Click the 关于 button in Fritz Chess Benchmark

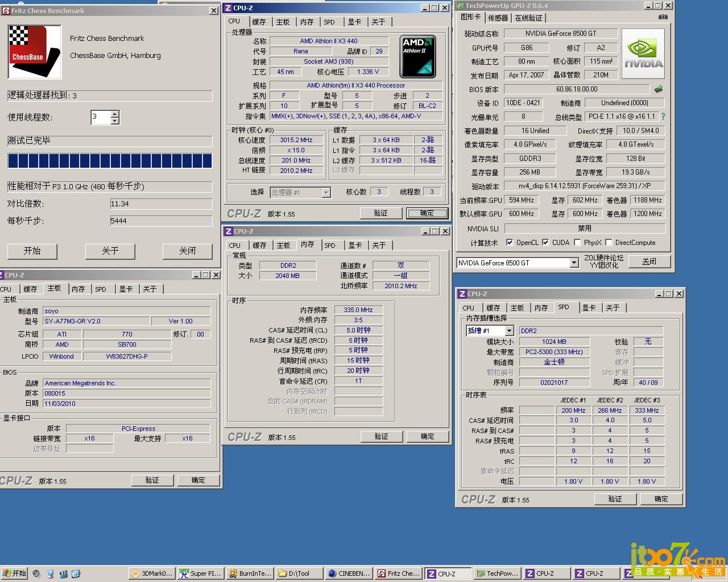pos(110,251)
